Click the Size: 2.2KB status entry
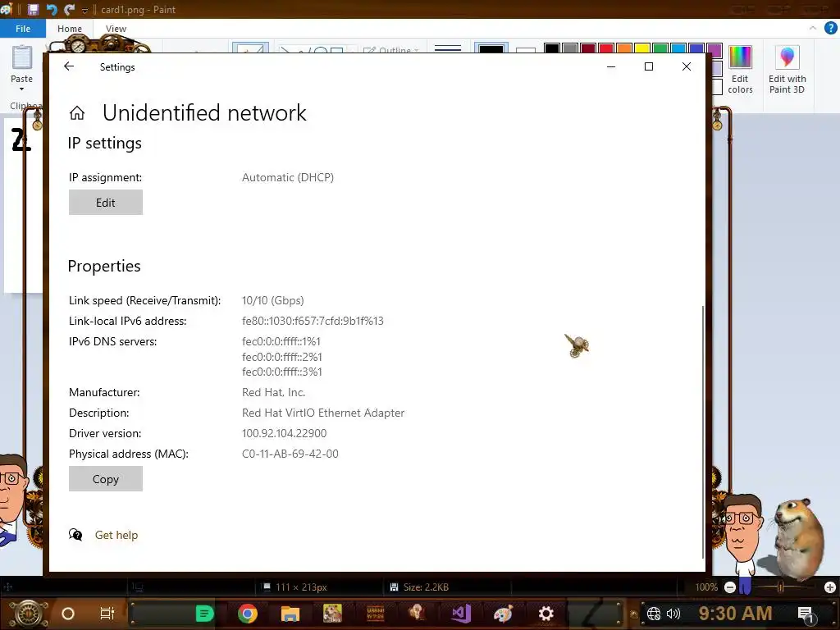Viewport: 840px width, 630px height. (x=420, y=587)
